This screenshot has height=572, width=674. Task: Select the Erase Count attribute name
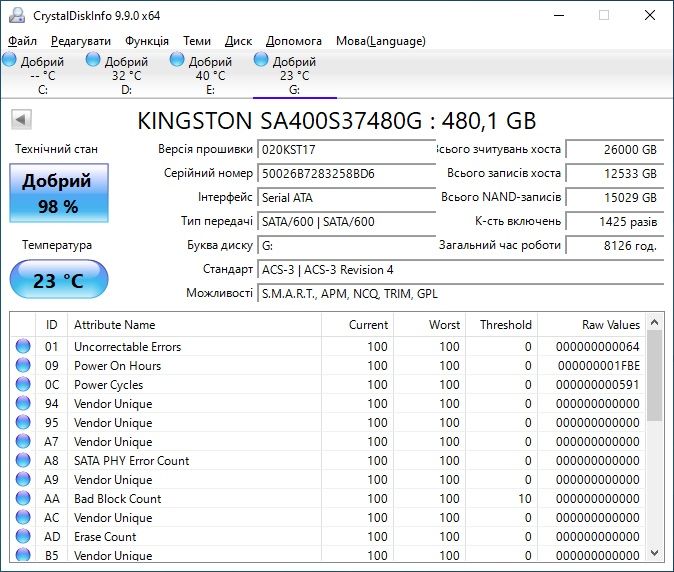coord(105,536)
